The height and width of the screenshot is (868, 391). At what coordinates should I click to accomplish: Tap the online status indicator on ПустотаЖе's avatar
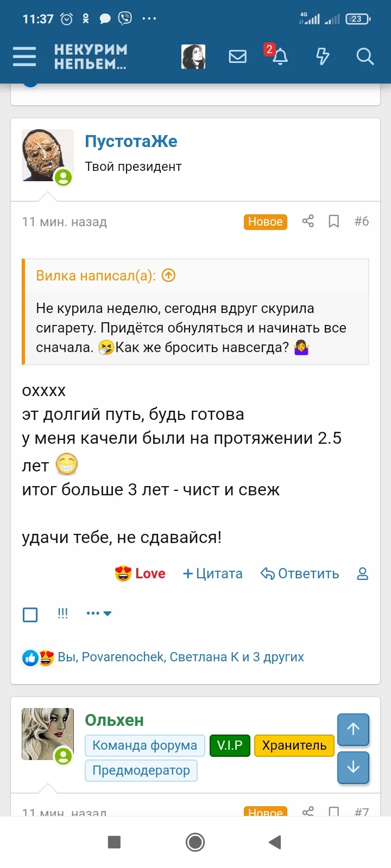[x=65, y=178]
